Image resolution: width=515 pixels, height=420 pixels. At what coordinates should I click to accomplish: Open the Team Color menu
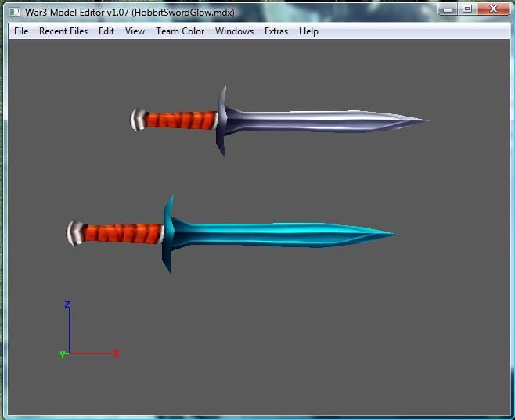(180, 31)
